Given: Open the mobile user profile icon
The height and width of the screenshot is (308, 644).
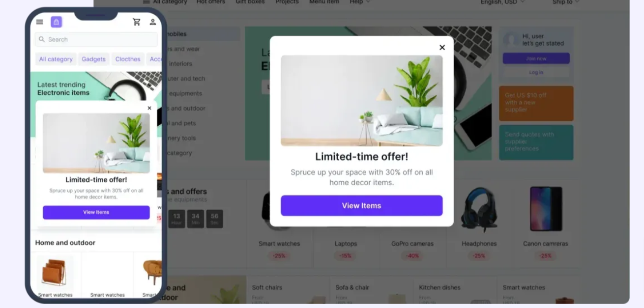Looking at the screenshot, I should 153,22.
